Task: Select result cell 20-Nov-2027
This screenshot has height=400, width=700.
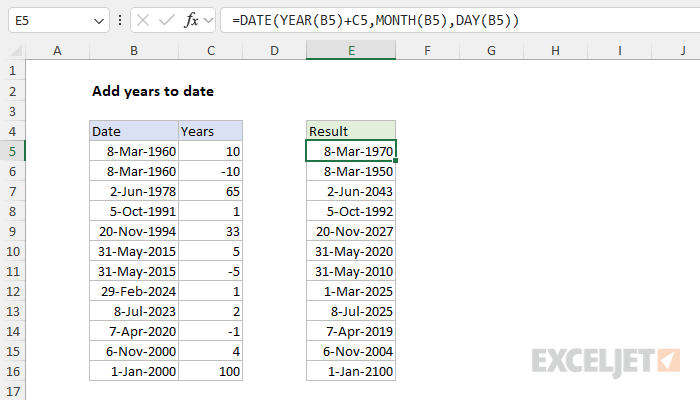Action: coord(351,231)
